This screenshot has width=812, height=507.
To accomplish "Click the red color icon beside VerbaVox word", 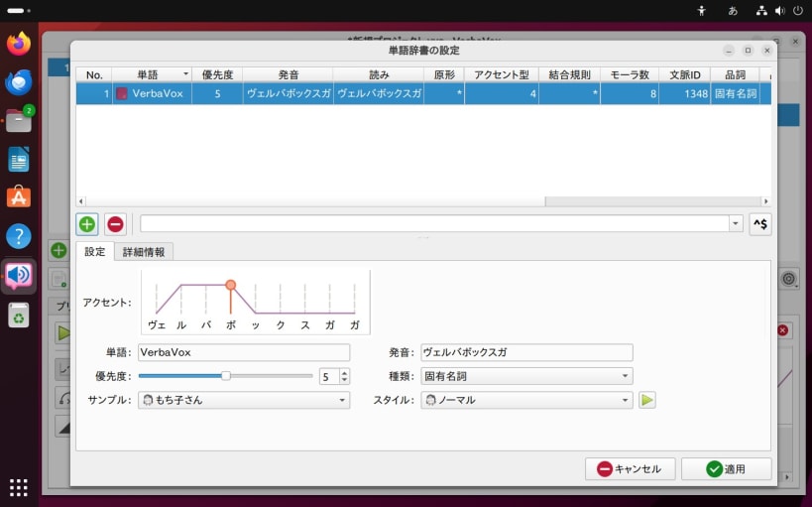I will point(122,94).
